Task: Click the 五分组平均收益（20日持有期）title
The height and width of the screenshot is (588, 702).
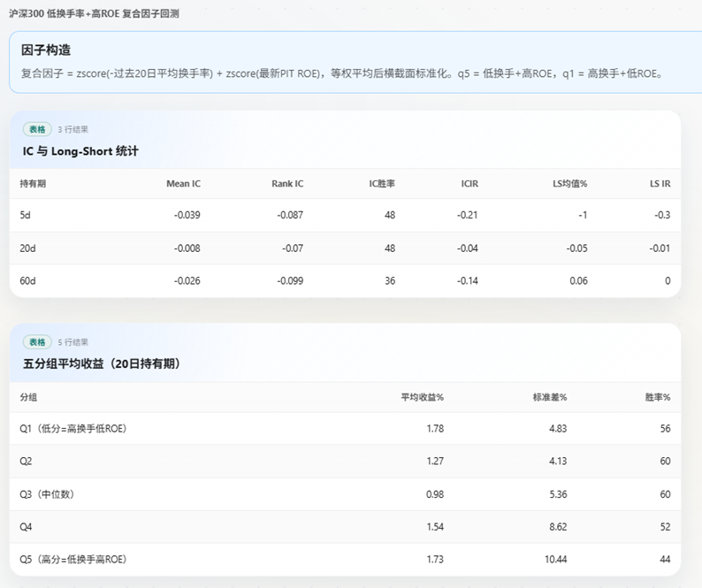Action: 102,363
